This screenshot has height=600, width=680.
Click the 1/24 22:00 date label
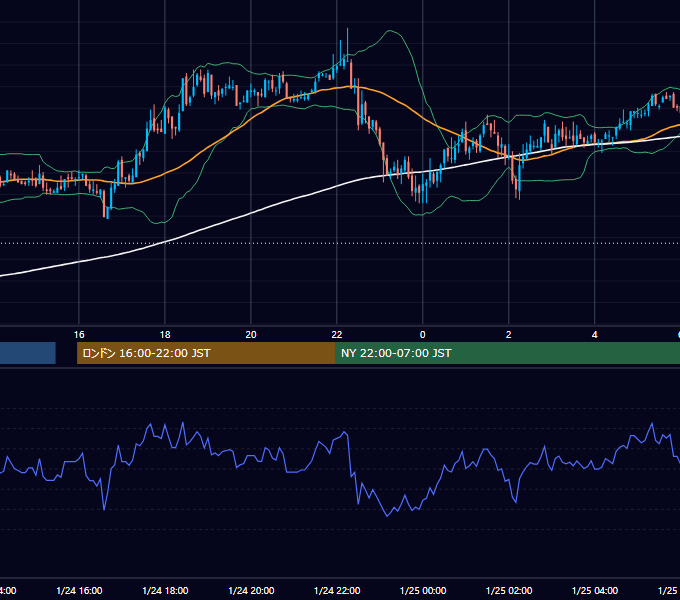337,591
